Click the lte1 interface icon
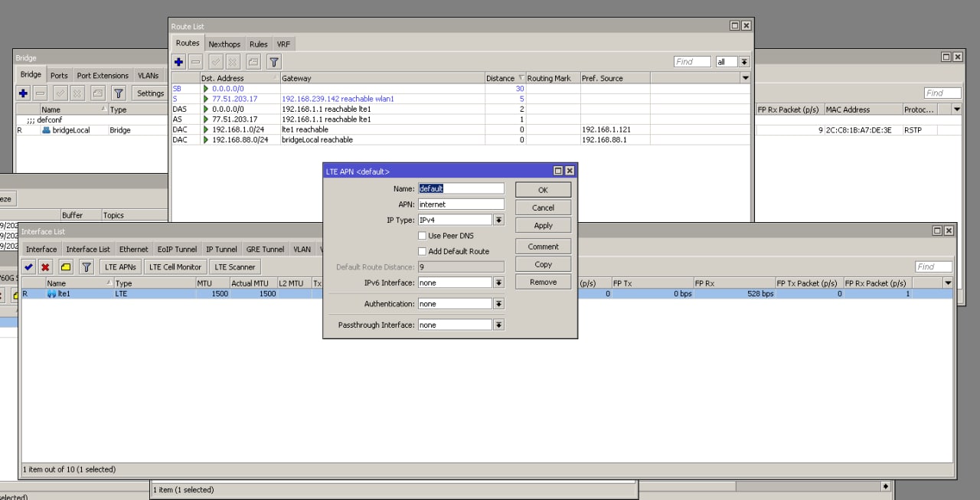 point(52,294)
